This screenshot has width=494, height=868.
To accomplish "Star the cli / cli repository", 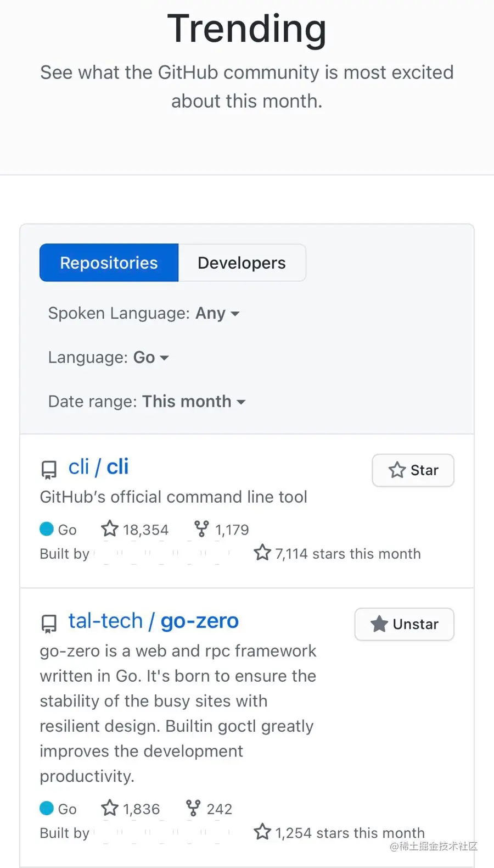I will (x=413, y=470).
